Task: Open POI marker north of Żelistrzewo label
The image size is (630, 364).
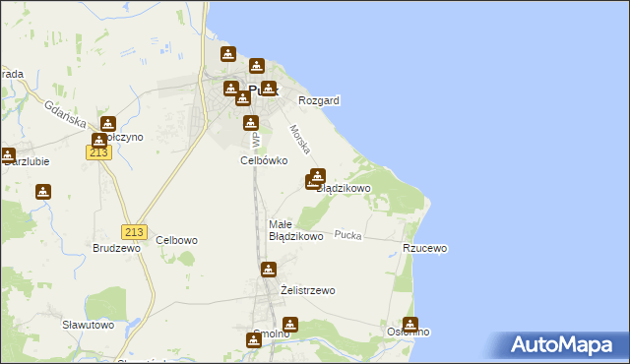Action: pyautogui.click(x=269, y=270)
